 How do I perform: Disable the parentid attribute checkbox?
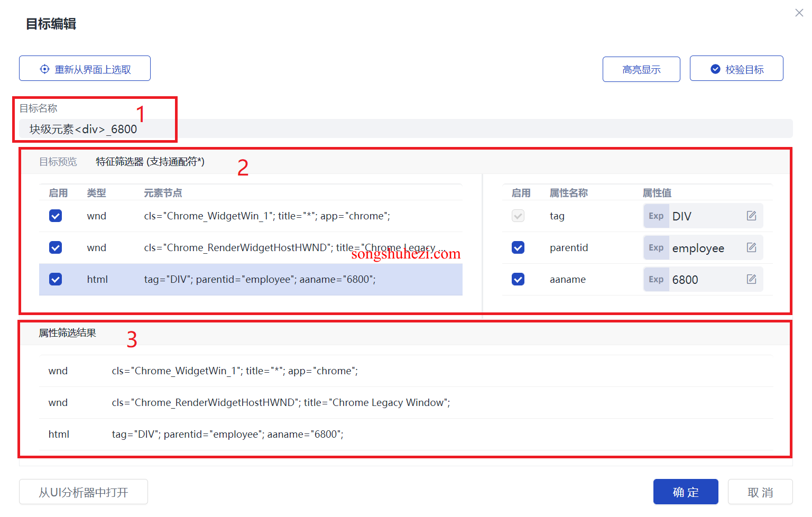518,247
